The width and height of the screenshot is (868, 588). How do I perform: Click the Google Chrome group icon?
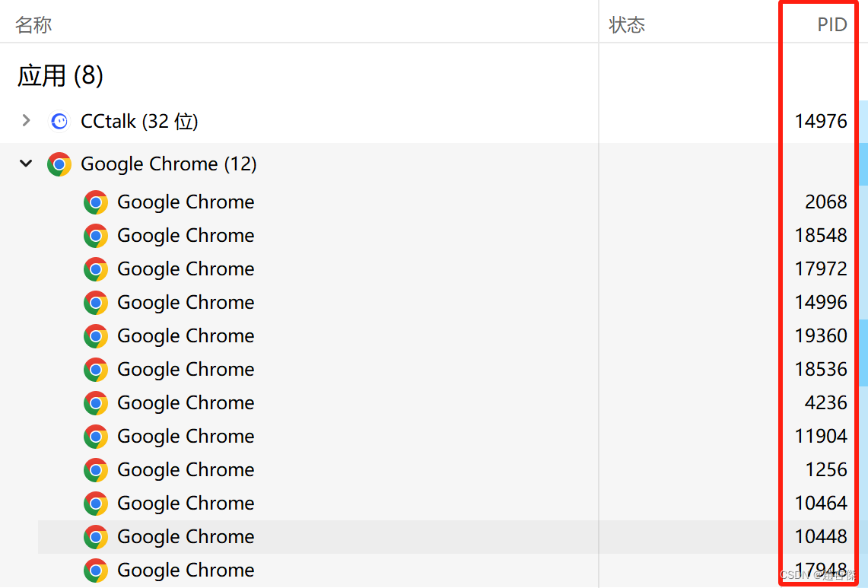point(59,164)
